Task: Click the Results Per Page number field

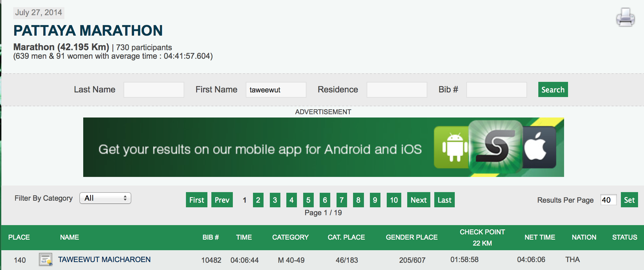Action: coord(608,200)
